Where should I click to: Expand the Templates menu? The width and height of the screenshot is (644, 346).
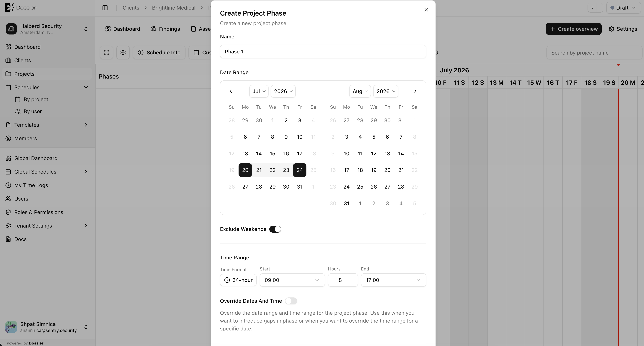coord(47,125)
